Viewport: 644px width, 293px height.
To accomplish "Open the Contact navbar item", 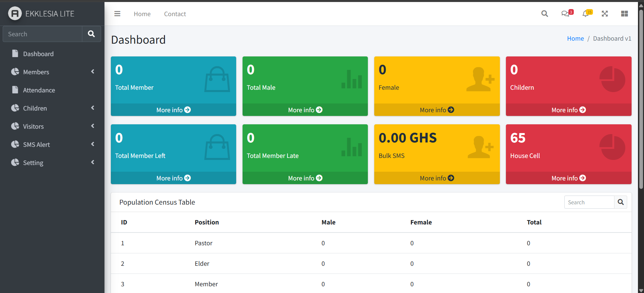I will click(175, 14).
